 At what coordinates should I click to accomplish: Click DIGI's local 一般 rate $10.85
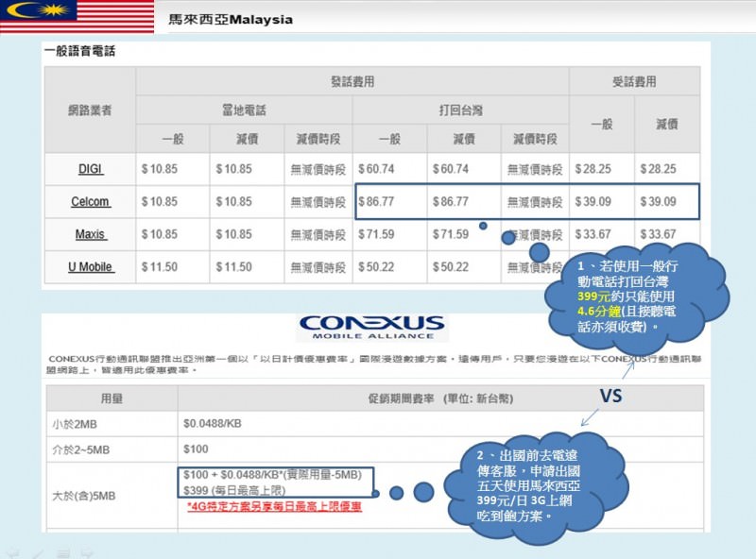point(160,169)
